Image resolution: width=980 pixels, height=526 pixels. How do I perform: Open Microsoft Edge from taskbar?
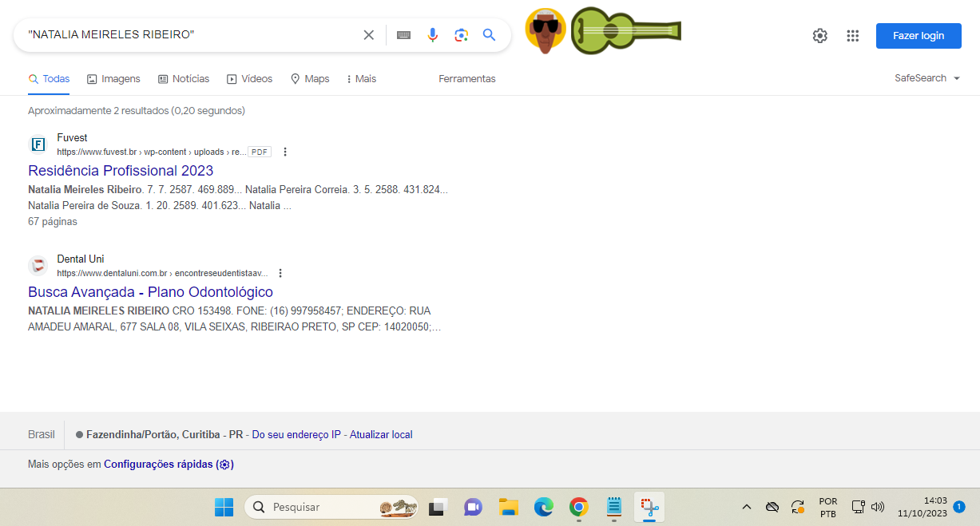coord(544,507)
